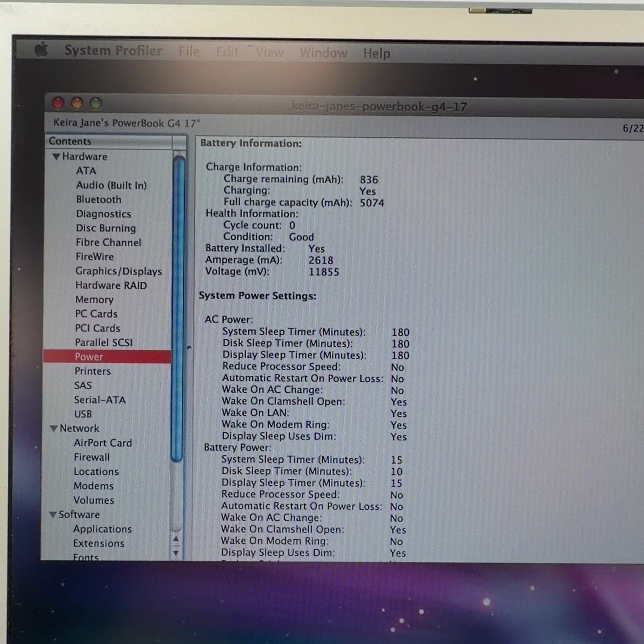Click the Voltage value 11855
Image resolution: width=644 pixels, height=644 pixels.
(x=324, y=272)
